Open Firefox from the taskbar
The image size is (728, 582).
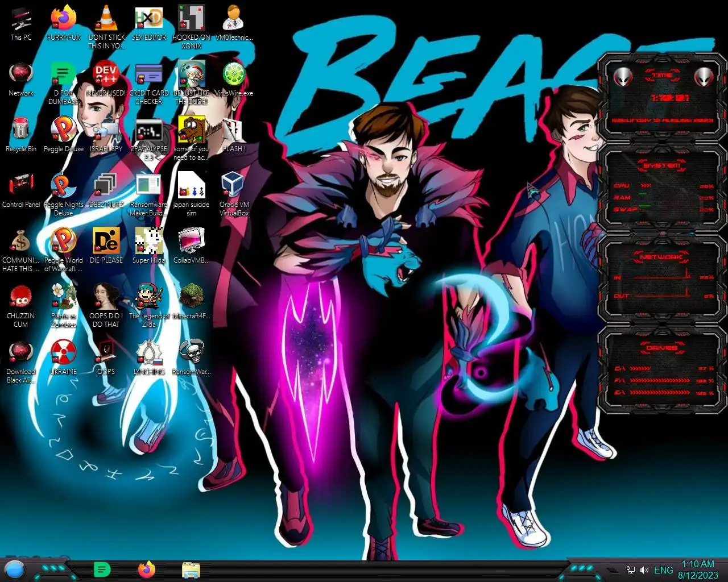pyautogui.click(x=147, y=569)
